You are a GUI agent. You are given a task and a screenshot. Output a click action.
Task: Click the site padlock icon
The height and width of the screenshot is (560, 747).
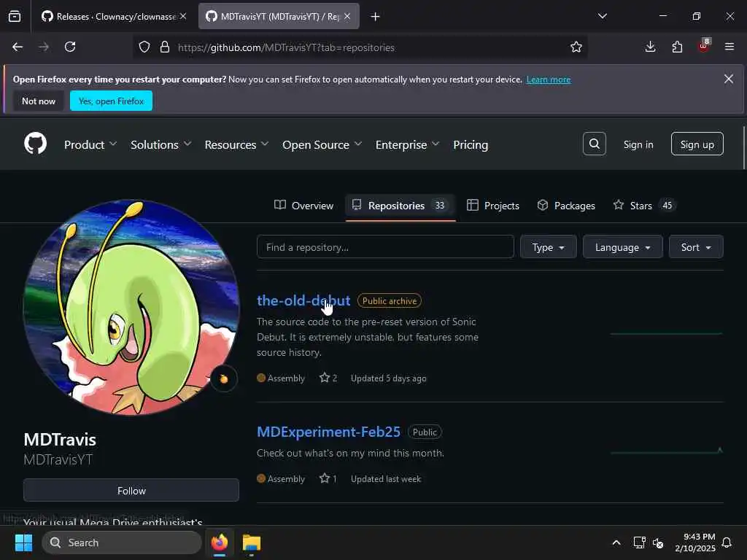coord(165,47)
